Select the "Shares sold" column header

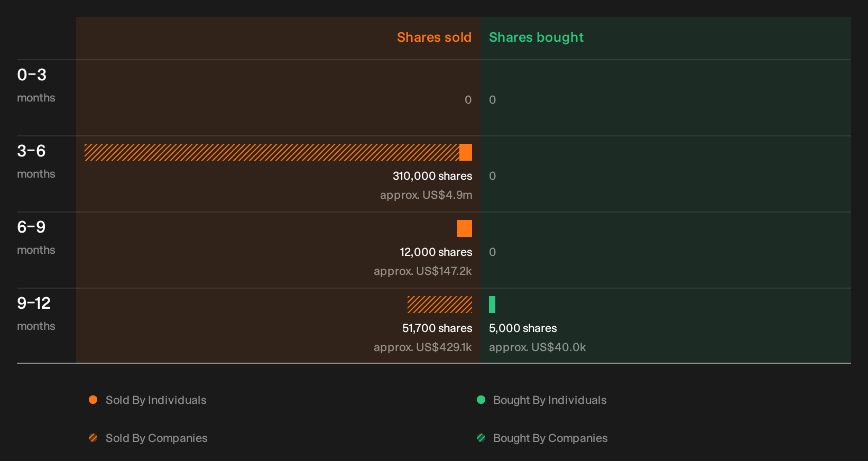434,38
